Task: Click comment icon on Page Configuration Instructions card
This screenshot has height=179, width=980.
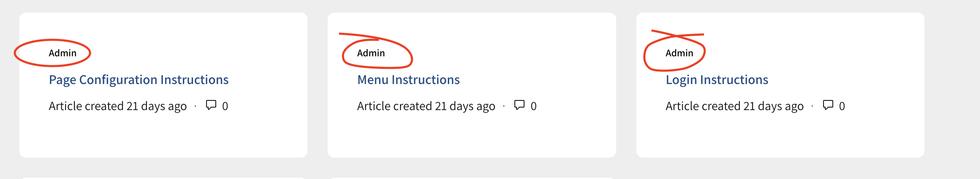Action: coord(211,105)
